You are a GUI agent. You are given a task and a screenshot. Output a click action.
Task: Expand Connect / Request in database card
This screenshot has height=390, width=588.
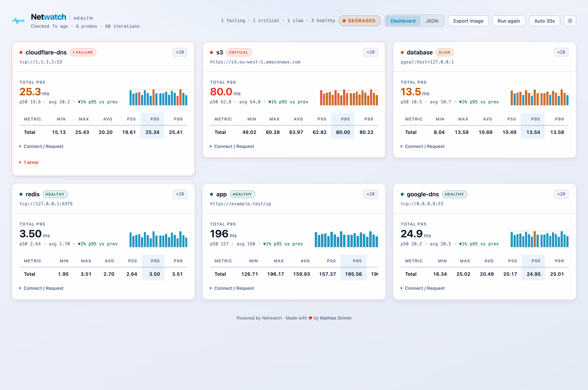point(423,146)
